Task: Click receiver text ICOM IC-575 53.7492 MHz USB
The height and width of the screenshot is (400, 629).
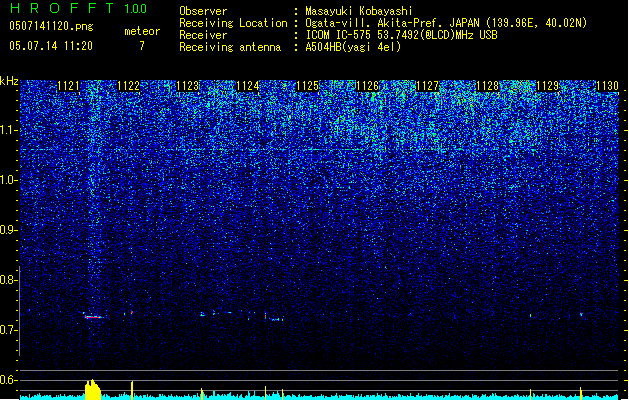Action: coord(401,35)
